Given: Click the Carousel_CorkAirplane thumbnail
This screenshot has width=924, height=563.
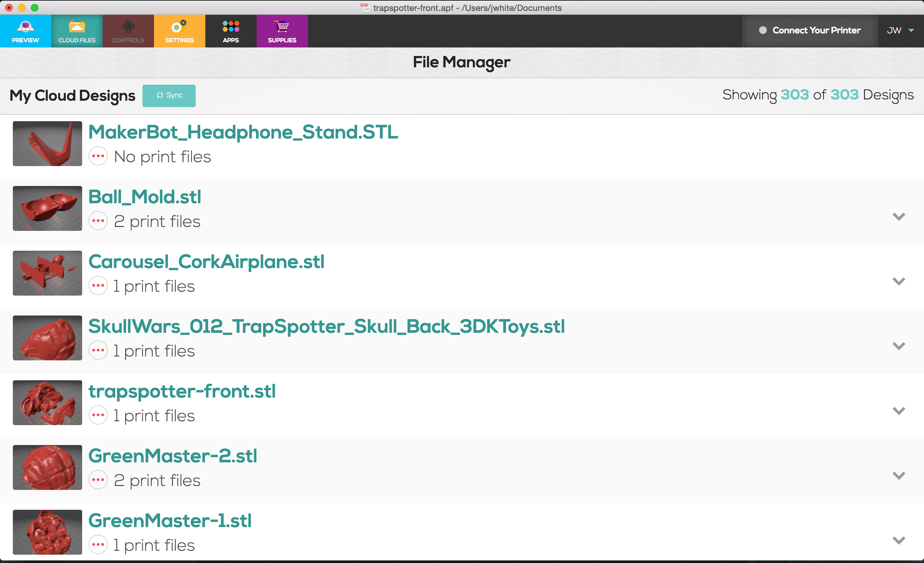Looking at the screenshot, I should click(47, 273).
